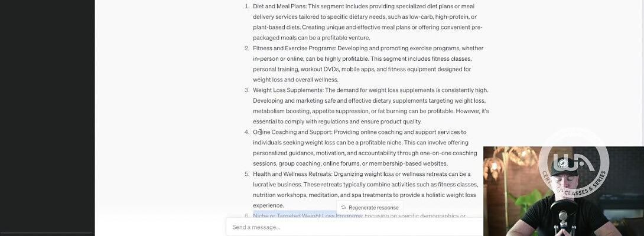
Task: Click the word 'experience.' ending item five
Action: pos(268,205)
